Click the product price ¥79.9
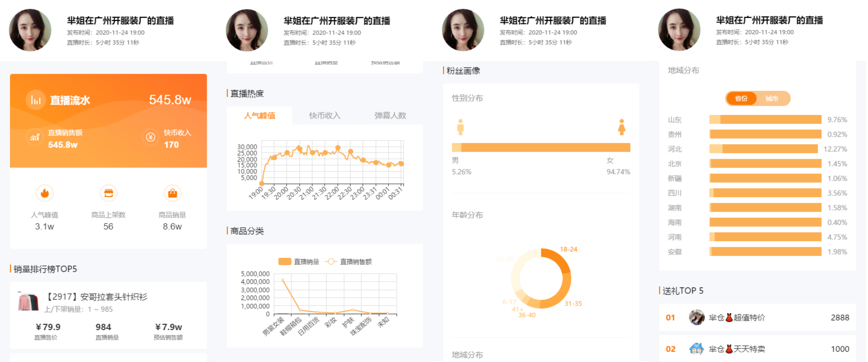This screenshot has height=362, width=868. click(x=48, y=327)
